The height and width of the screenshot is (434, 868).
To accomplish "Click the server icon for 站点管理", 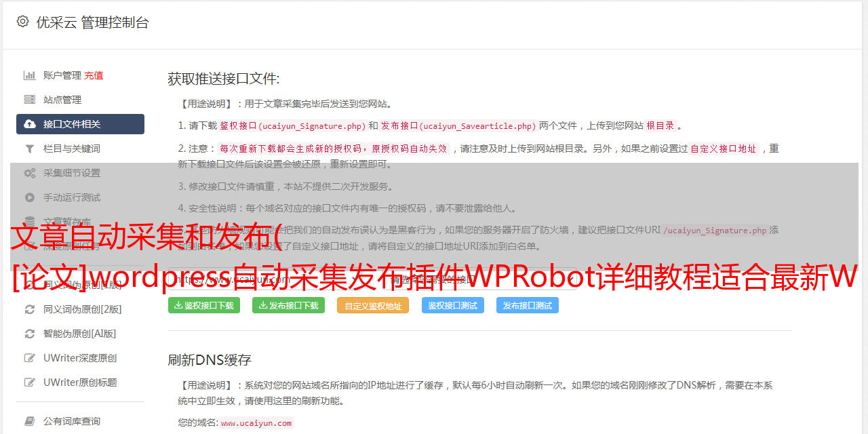I will [x=30, y=100].
